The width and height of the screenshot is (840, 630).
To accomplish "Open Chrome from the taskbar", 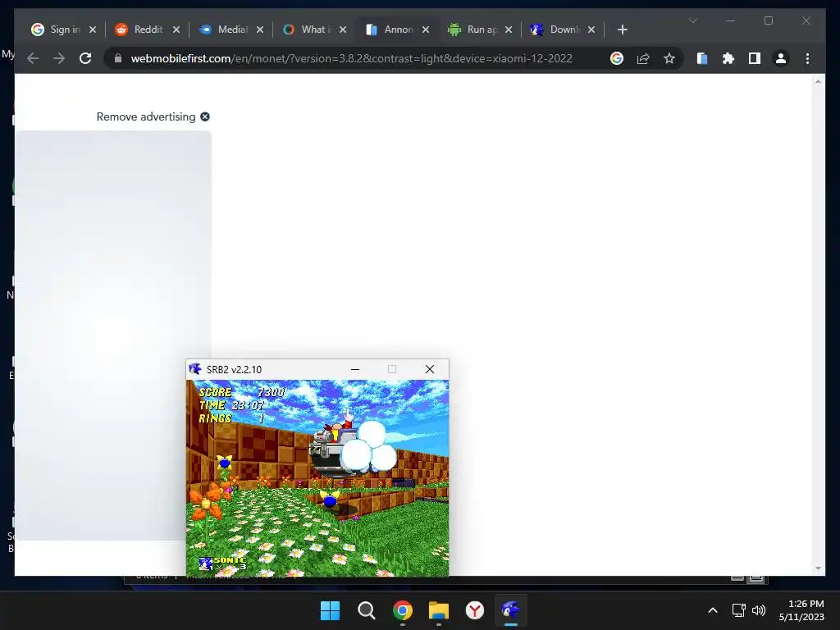I will click(402, 610).
